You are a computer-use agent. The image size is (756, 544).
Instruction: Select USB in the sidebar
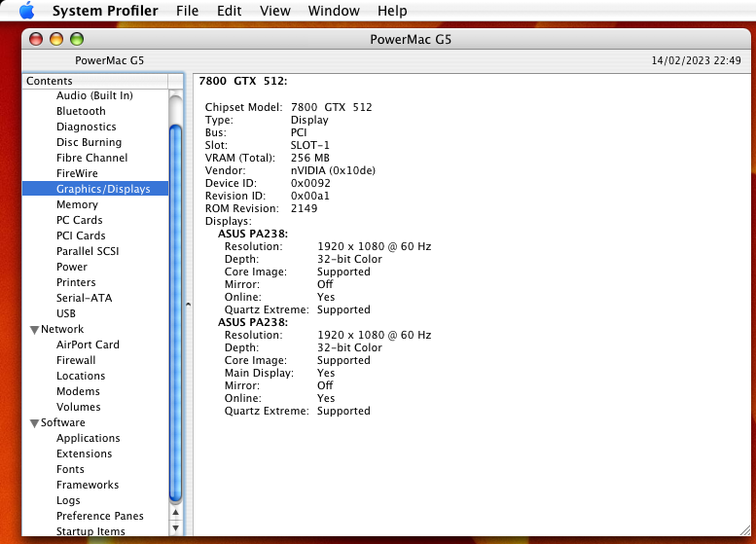pos(66,313)
